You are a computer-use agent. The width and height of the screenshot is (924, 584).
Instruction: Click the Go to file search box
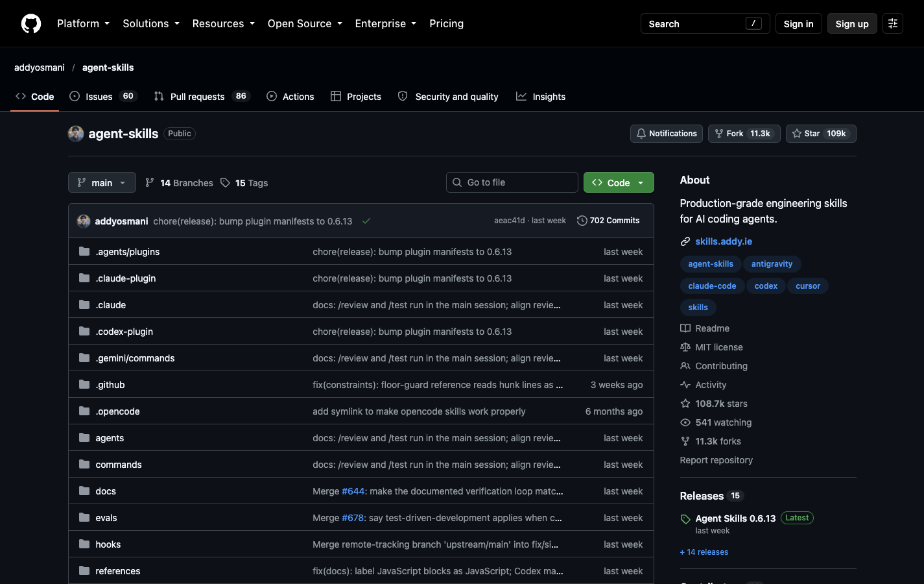512,182
